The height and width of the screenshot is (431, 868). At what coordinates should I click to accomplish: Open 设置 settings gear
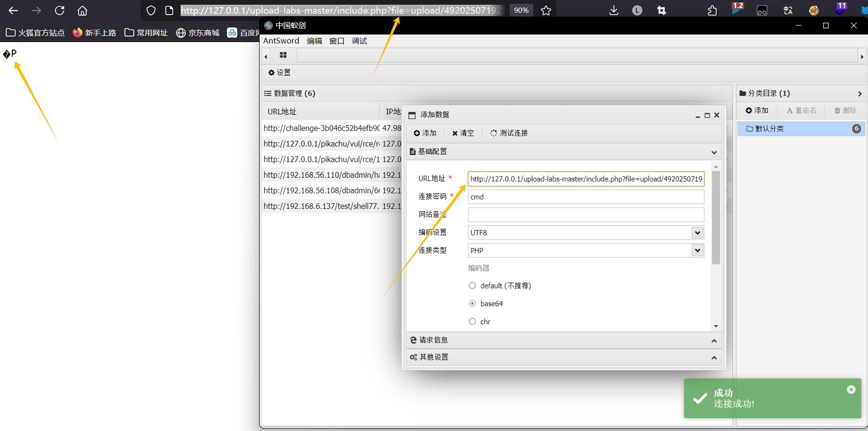coord(279,73)
